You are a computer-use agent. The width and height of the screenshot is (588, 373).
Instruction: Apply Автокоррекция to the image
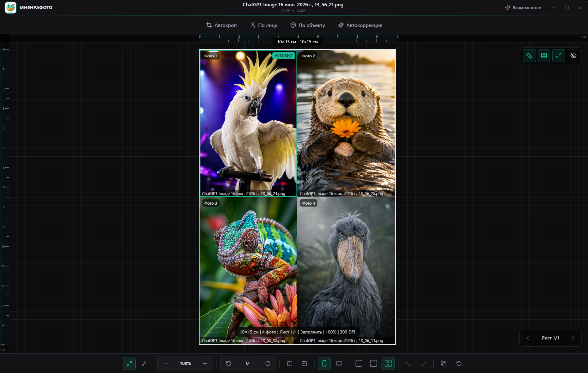(x=360, y=25)
